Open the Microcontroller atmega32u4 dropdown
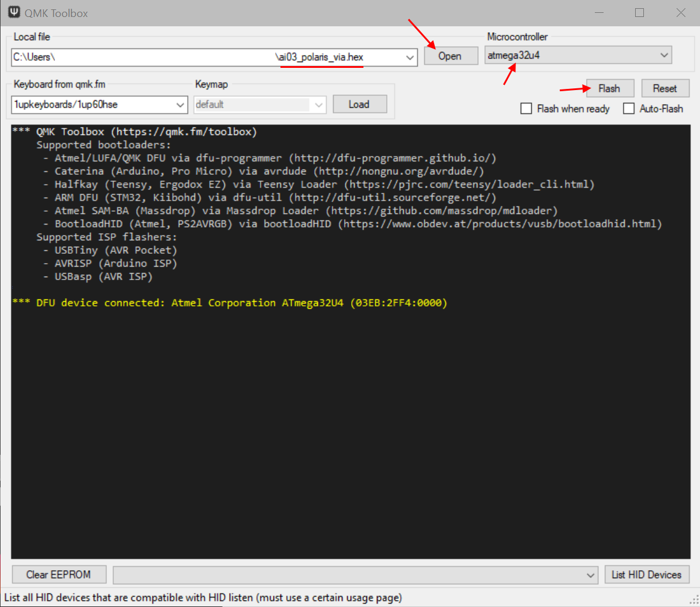Screen dimensions: 700x607 point(578,55)
